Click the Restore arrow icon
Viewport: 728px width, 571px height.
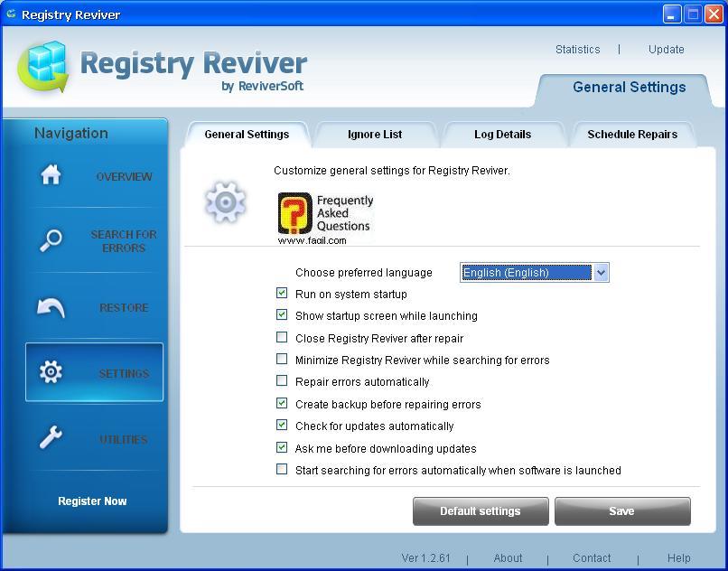tap(51, 308)
